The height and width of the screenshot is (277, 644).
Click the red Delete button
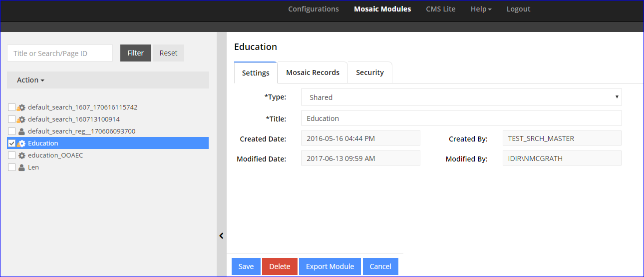(x=280, y=266)
